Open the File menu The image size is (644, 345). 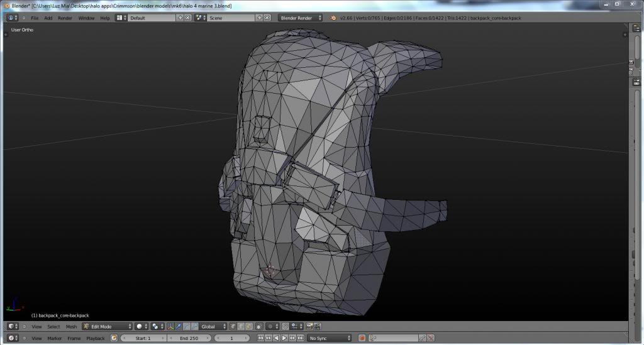(35, 18)
